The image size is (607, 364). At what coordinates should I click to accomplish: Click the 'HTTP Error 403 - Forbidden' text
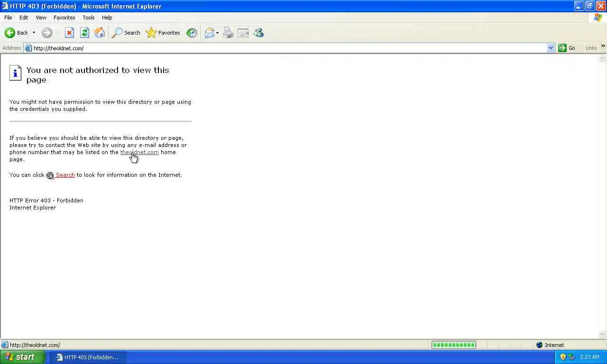pos(46,200)
